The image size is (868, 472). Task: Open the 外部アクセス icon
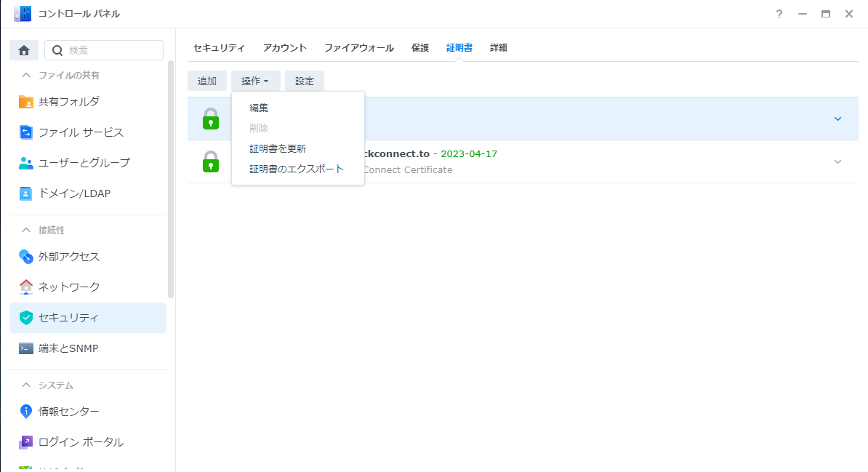pyautogui.click(x=26, y=257)
